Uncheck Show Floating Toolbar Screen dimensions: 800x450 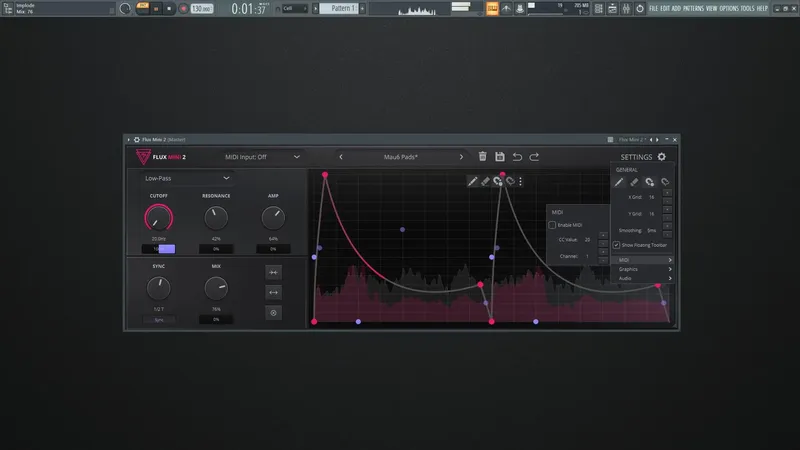(x=616, y=245)
